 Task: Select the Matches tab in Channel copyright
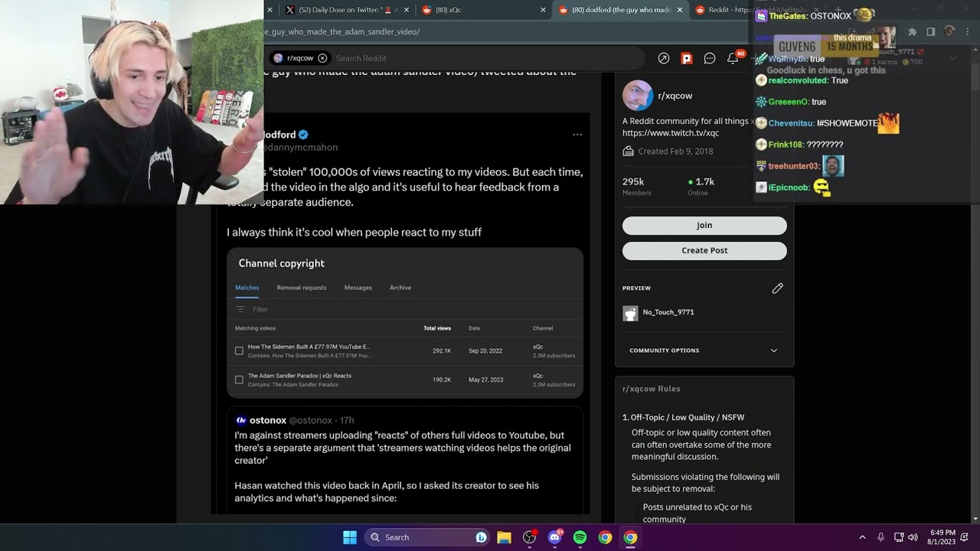click(247, 288)
